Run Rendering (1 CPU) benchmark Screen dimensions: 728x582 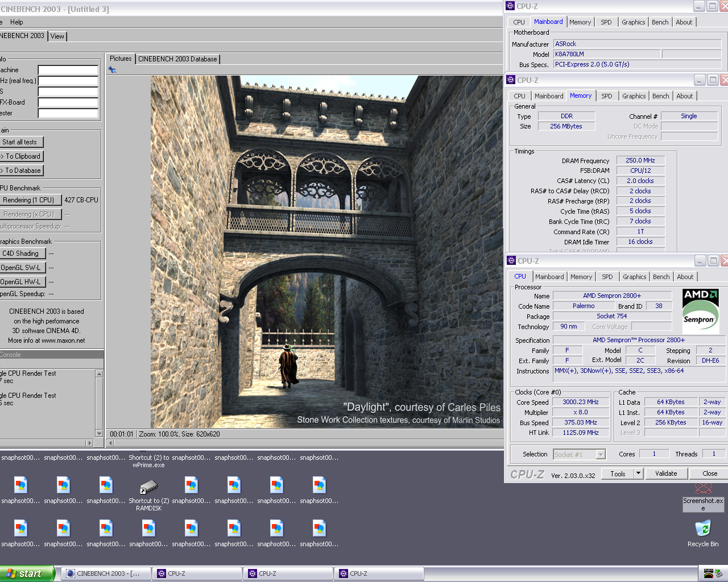pos(30,200)
